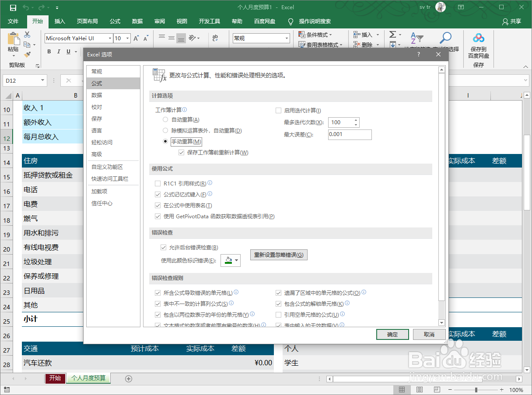Image resolution: width=532 pixels, height=395 pixels.
Task: Open the number format dropdown showing 常规
Action: [x=287, y=38]
